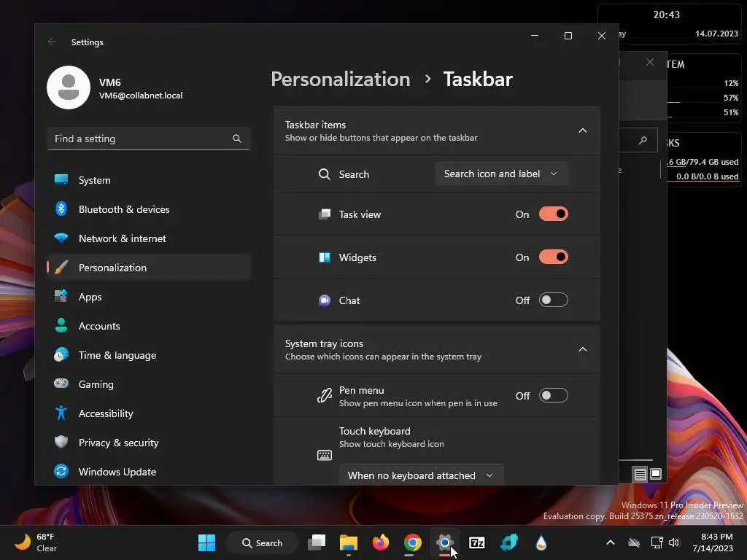Launch Firefox from the taskbar
747x560 pixels.
[x=381, y=542]
